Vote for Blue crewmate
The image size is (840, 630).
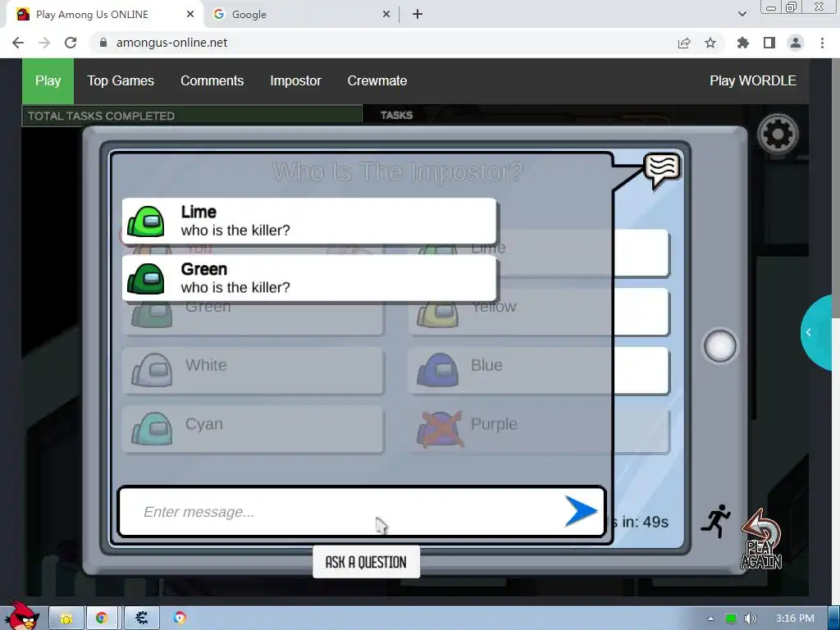(x=539, y=371)
